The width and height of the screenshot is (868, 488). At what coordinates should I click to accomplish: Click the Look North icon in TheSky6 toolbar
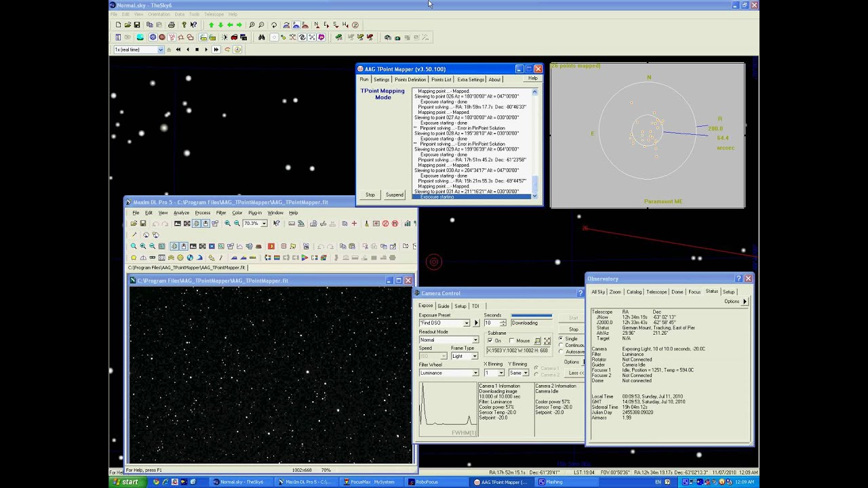click(x=316, y=25)
